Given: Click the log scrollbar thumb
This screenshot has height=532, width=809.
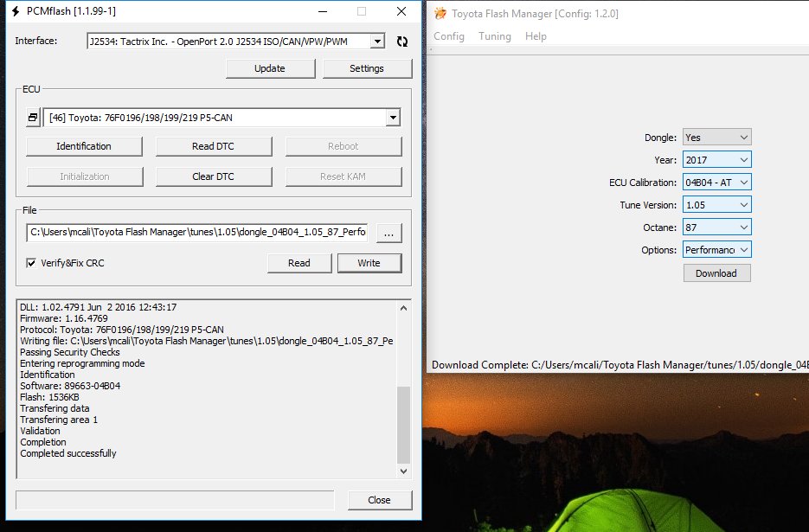Looking at the screenshot, I should tap(403, 425).
